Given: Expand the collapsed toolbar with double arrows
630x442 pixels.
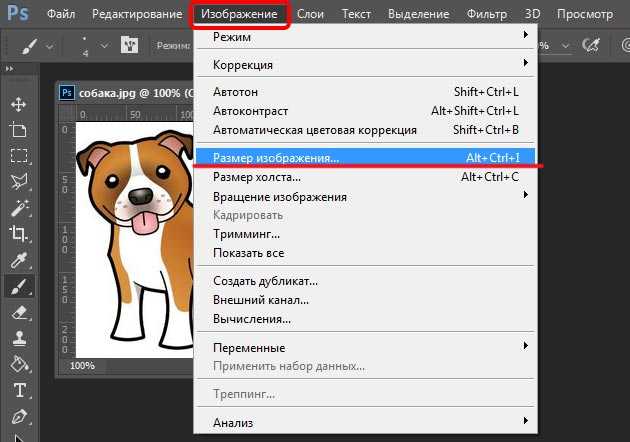Looking at the screenshot, I should (9, 69).
